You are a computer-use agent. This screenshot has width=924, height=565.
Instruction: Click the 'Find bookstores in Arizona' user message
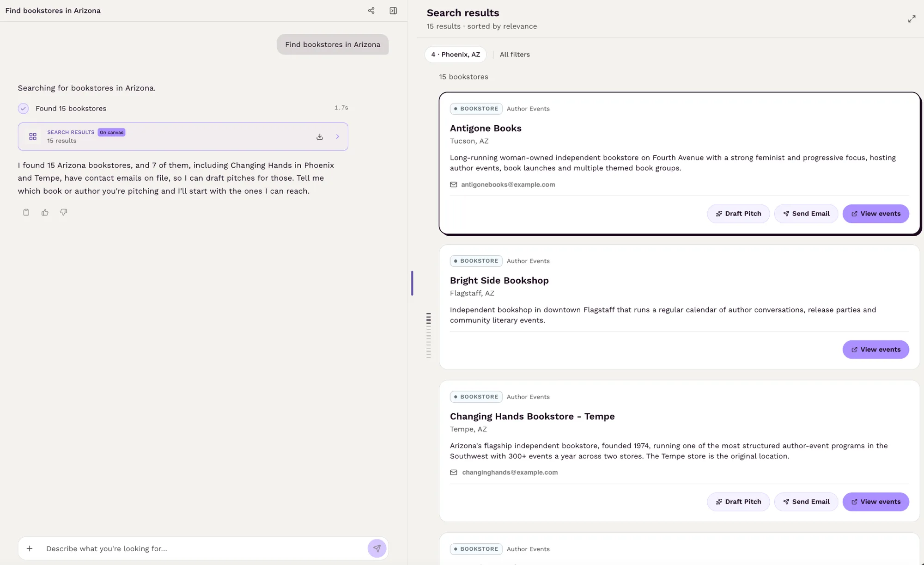[x=333, y=44]
